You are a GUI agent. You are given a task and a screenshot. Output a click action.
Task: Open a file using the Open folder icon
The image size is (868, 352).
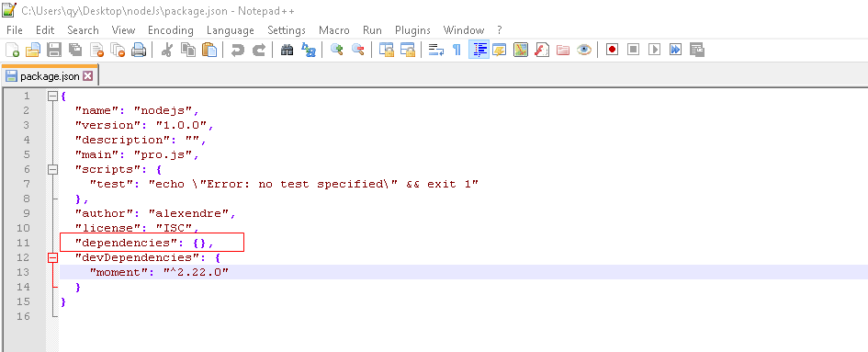pyautogui.click(x=33, y=50)
